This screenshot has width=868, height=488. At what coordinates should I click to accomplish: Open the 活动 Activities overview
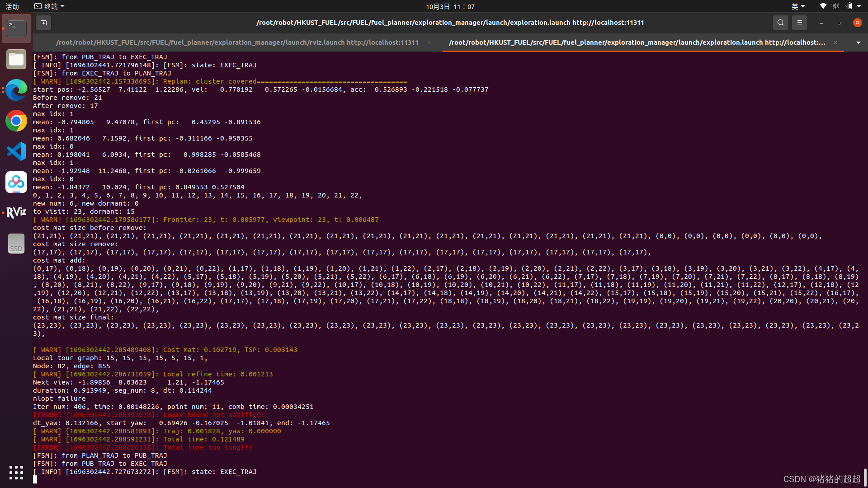coord(12,6)
